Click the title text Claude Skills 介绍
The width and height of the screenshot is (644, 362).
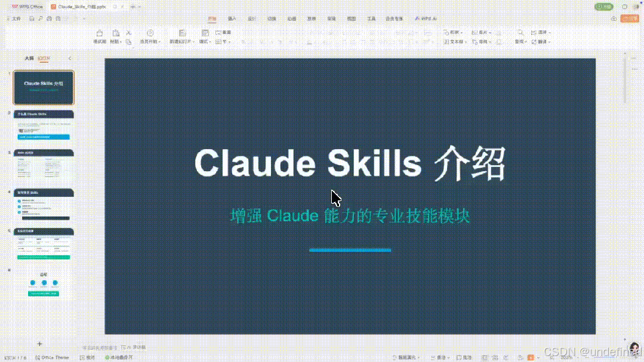(x=350, y=164)
